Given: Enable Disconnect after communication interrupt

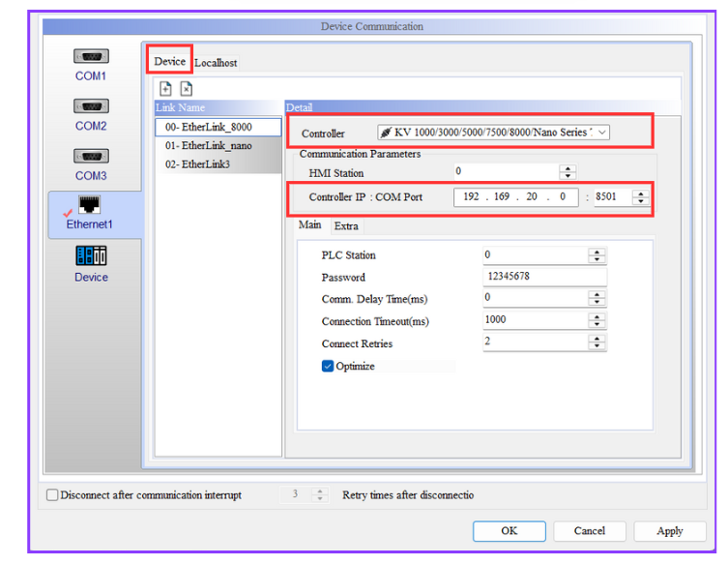Looking at the screenshot, I should point(52,495).
